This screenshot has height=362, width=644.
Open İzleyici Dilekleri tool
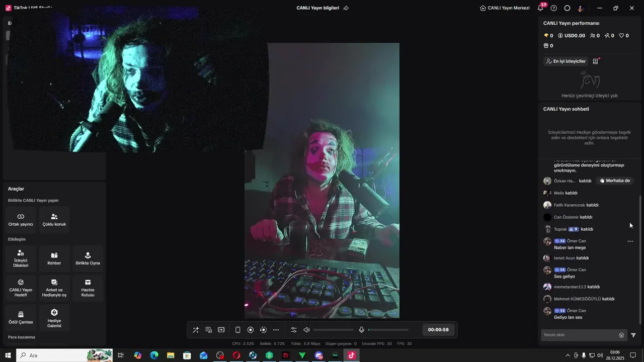21,258
